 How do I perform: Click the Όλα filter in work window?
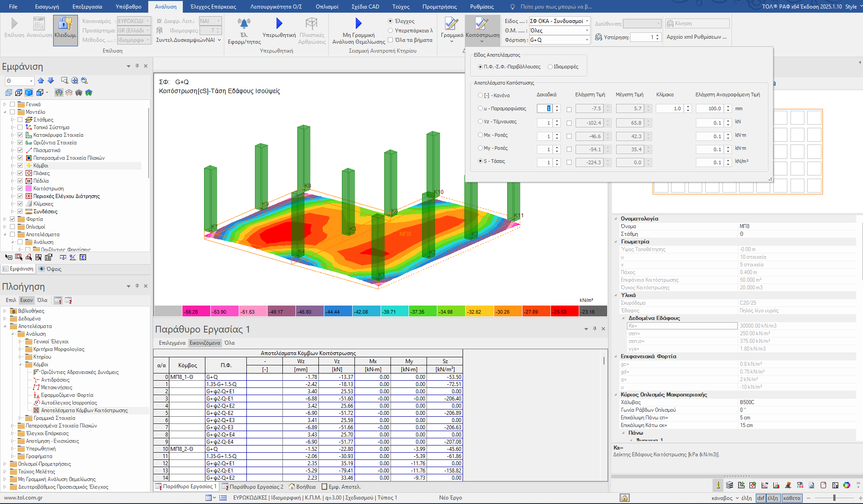click(x=230, y=343)
